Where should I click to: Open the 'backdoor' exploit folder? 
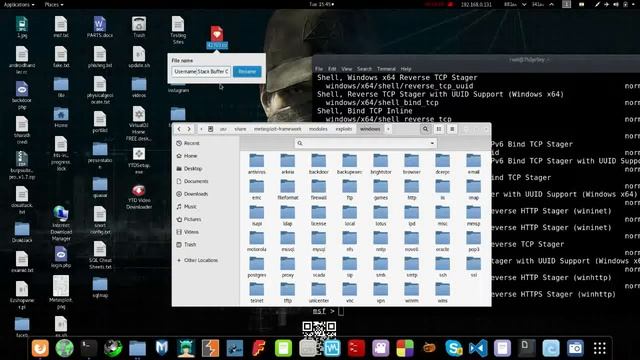318,164
